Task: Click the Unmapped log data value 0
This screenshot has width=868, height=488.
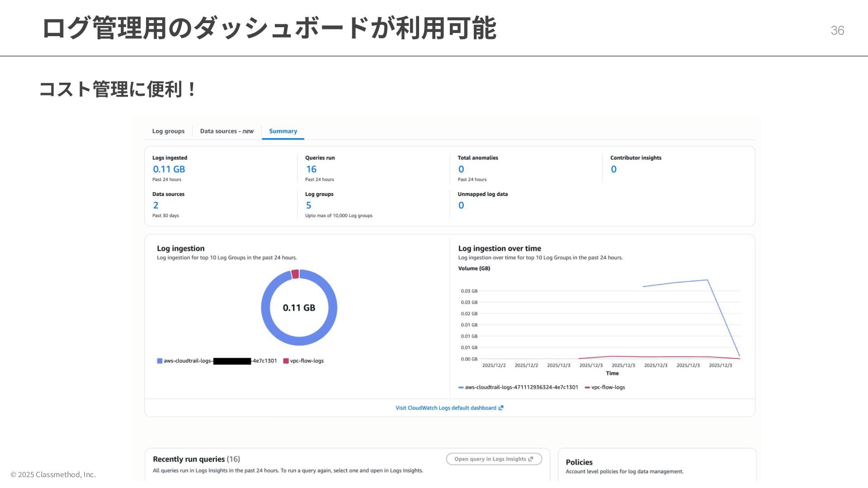Action: (x=461, y=205)
